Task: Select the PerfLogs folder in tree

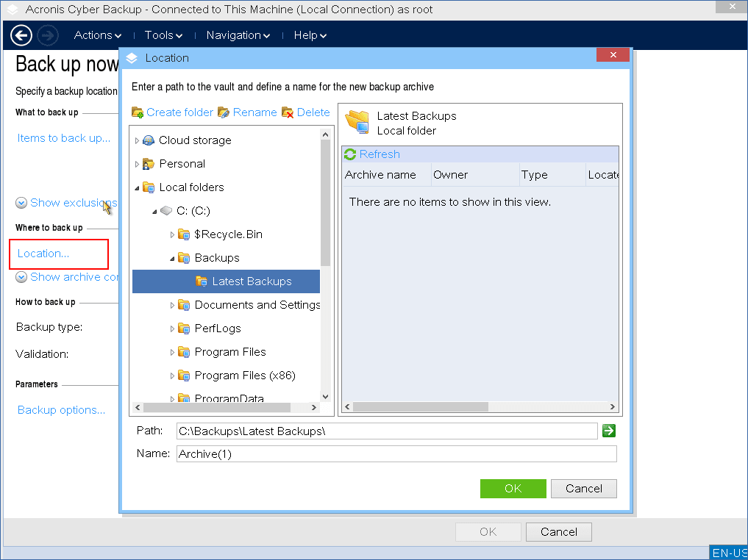Action: coord(217,329)
